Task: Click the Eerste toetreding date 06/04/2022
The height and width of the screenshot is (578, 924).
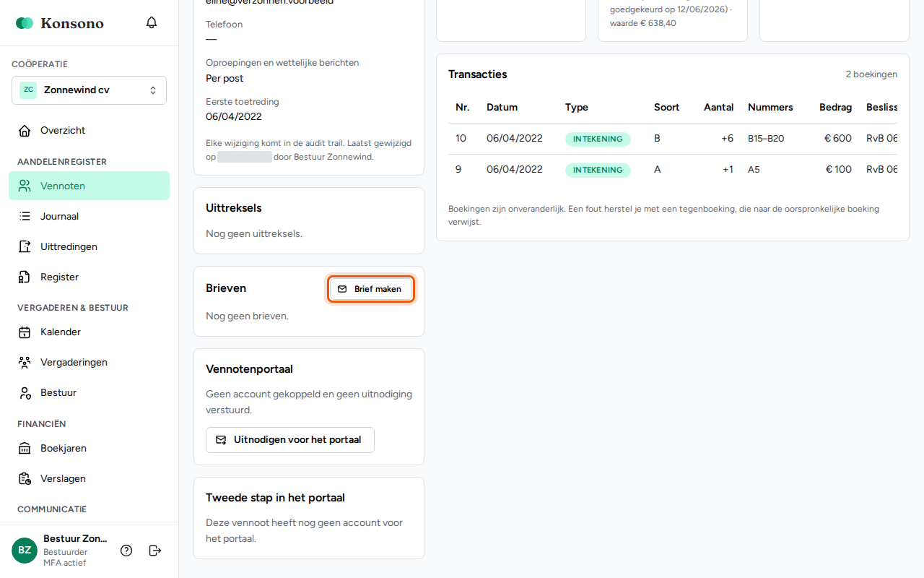Action: tap(234, 117)
